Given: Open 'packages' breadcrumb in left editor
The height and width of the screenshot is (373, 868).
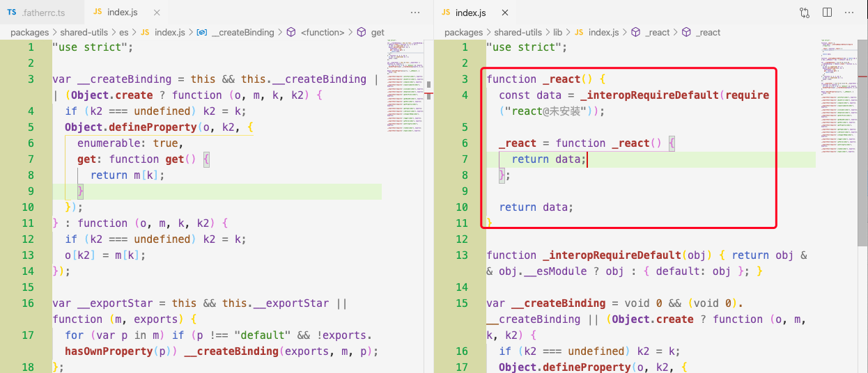Looking at the screenshot, I should [29, 32].
